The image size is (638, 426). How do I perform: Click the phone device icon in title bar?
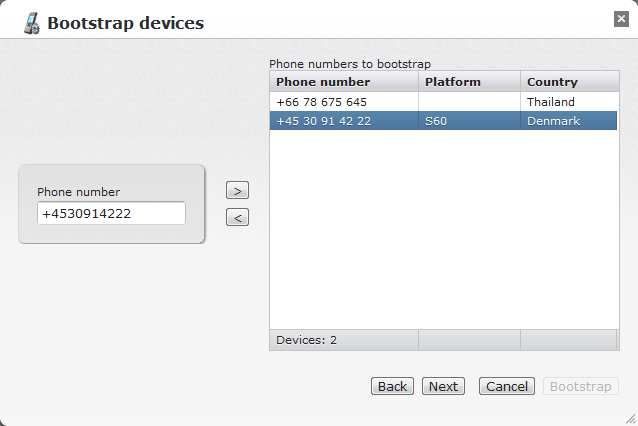(31, 21)
